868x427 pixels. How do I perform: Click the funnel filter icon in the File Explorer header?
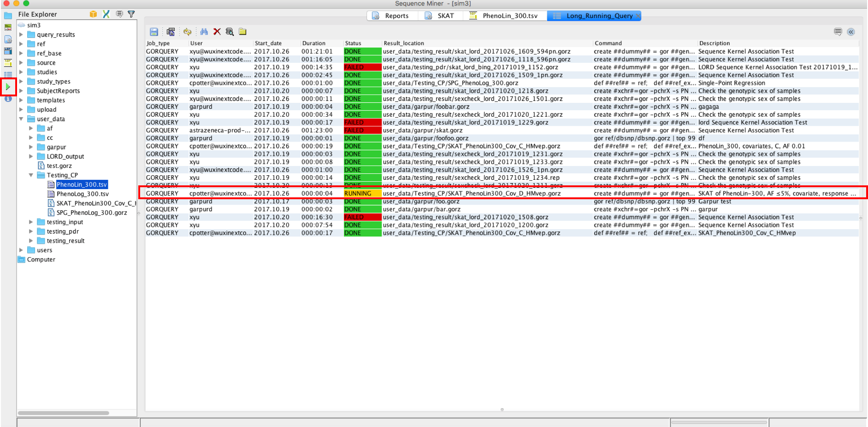tap(131, 14)
